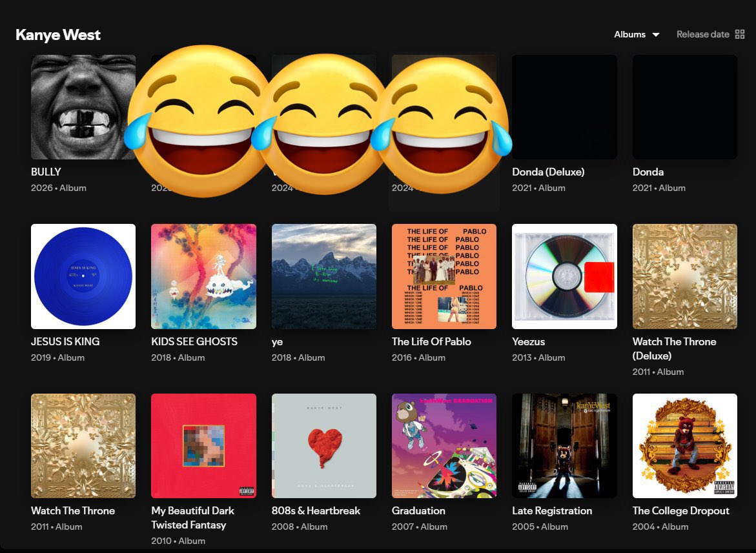756x553 pixels.
Task: Click the '2013 • Album' text under Yeezus
Action: [538, 357]
